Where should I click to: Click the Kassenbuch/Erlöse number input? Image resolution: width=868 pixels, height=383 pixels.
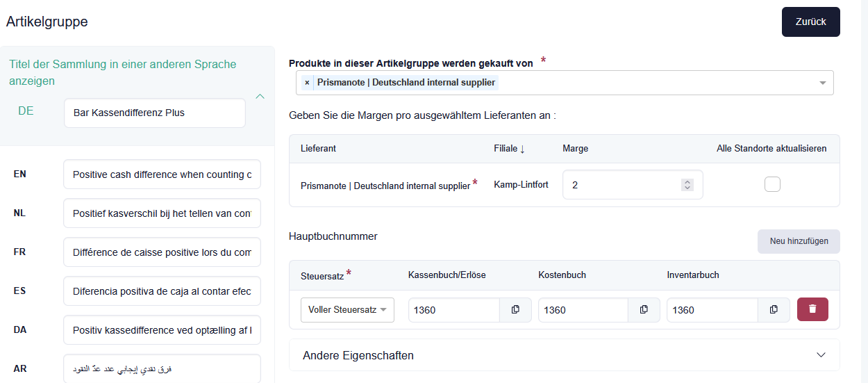click(453, 310)
